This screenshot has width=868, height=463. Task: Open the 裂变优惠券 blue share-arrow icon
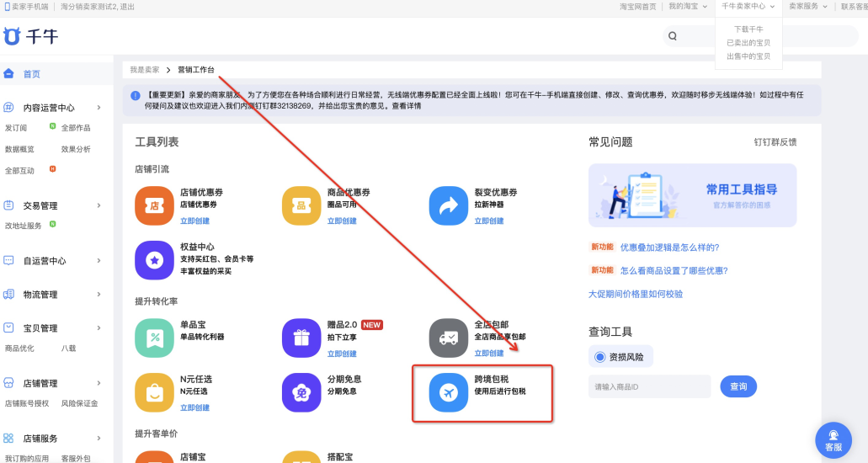coord(449,205)
